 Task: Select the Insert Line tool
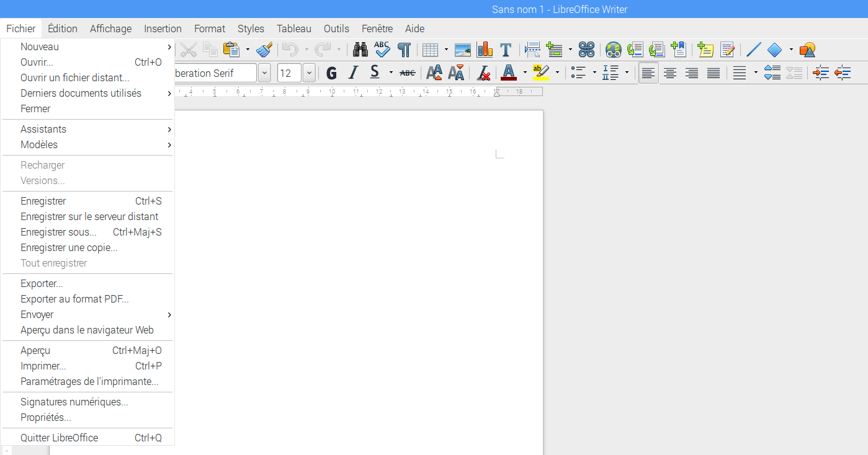coord(754,50)
